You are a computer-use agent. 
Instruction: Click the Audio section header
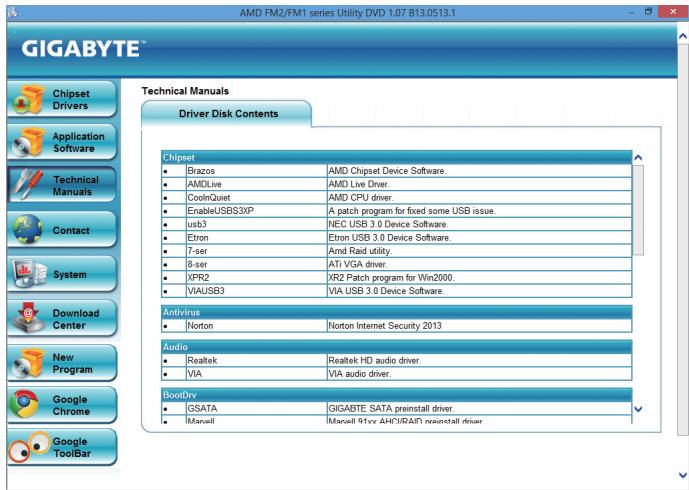click(x=396, y=347)
